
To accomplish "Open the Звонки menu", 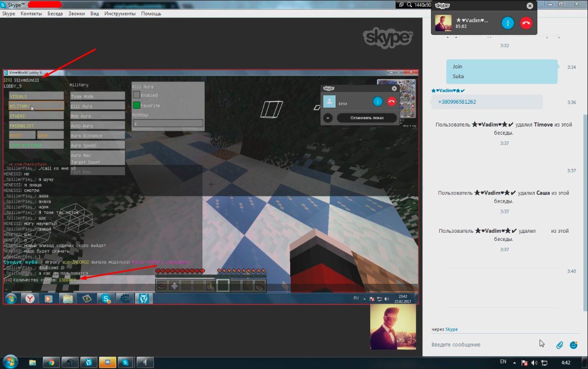I will [76, 13].
